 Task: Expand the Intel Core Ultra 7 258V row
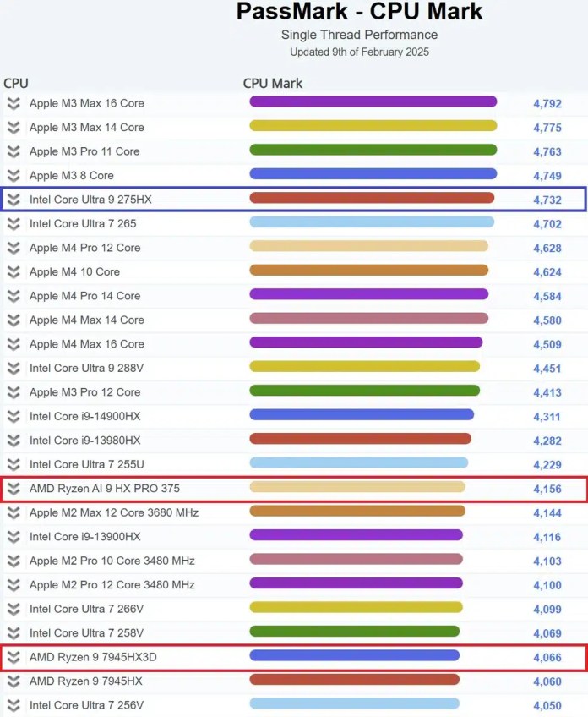coord(14,633)
